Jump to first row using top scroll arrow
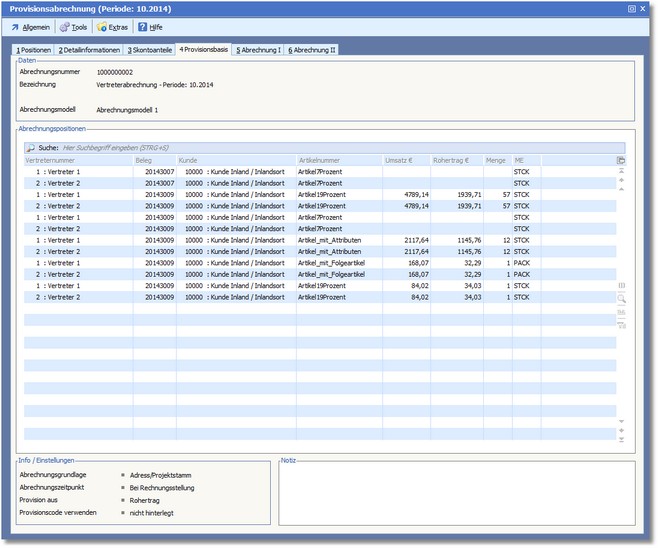Viewport: 658px width, 548px height. click(x=621, y=171)
